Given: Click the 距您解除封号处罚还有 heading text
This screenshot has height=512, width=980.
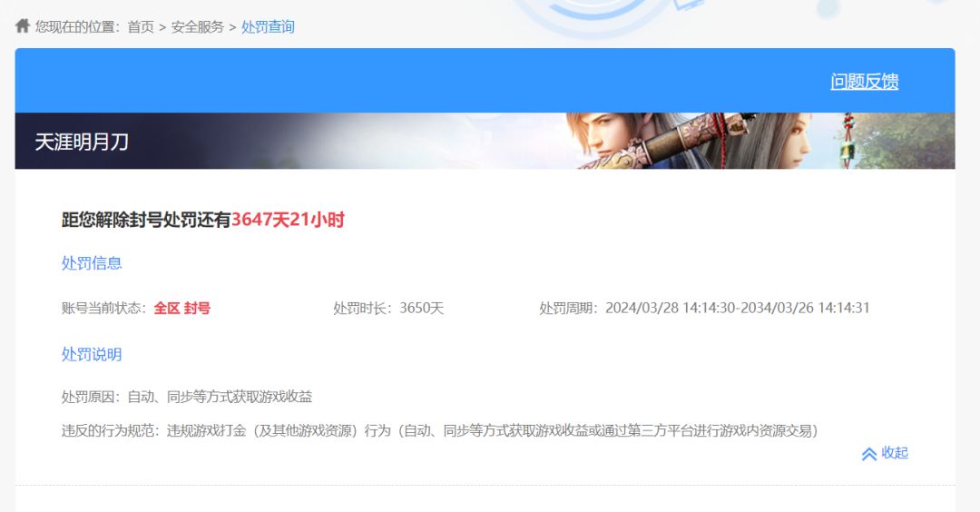Looking at the screenshot, I should [146, 220].
